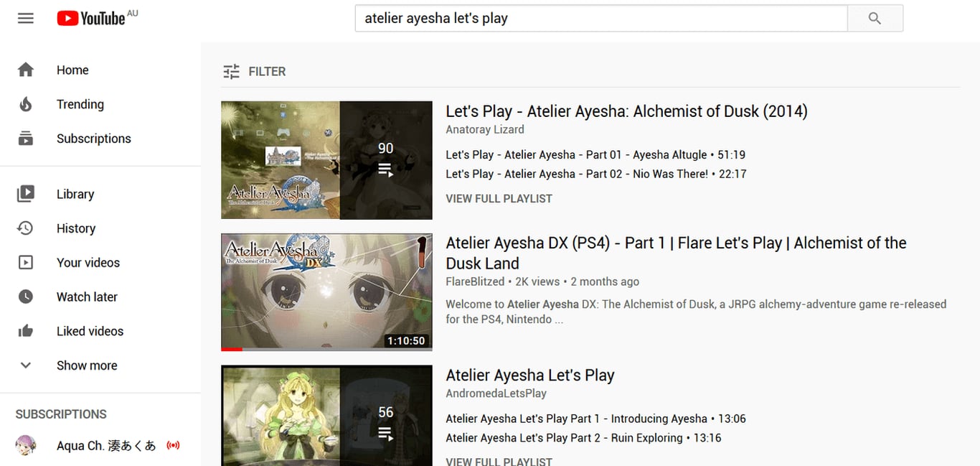The image size is (980, 466).
Task: Open Atelier Ayesha DX (PS4) Part 1 video title
Action: click(x=676, y=253)
